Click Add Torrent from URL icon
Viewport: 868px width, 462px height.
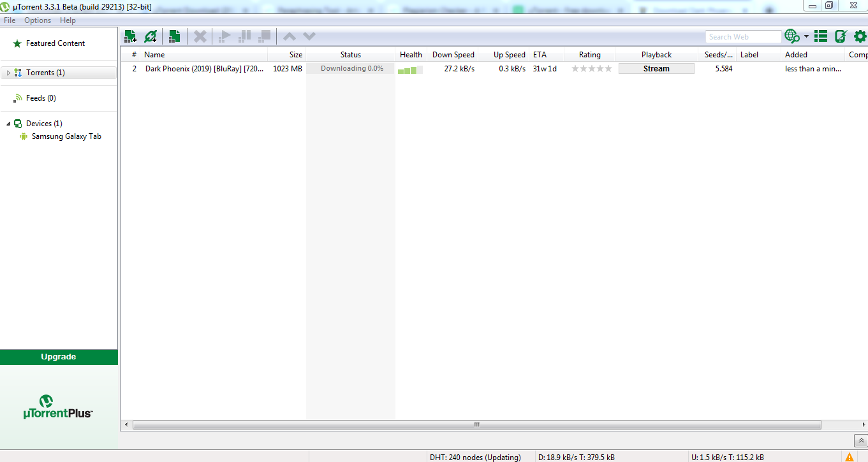[x=151, y=36]
